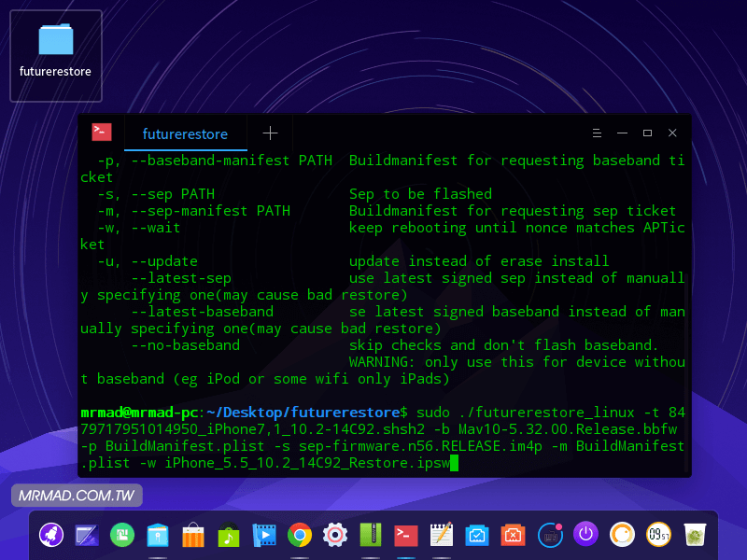Open Google Chrome from the dock

click(300, 535)
